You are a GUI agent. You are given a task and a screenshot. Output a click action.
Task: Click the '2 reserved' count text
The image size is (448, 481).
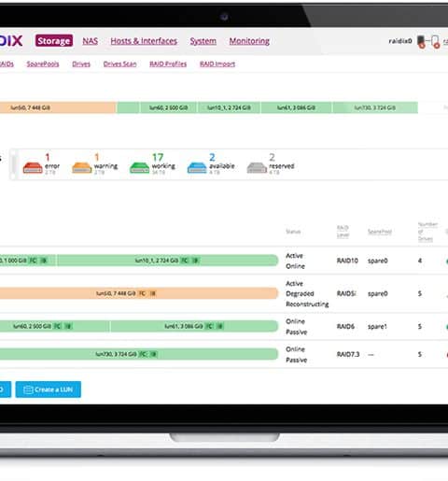pyautogui.click(x=282, y=162)
